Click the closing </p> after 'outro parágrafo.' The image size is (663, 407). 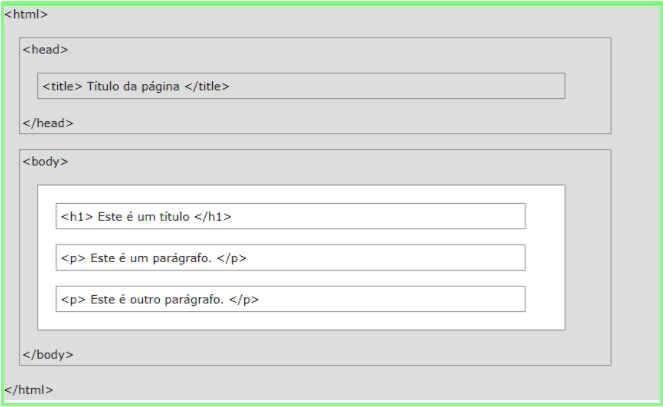point(244,300)
